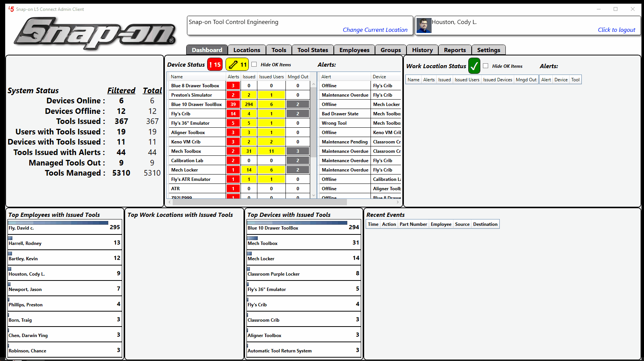
Task: Select Newport, Jason in top employees
Action: pos(65,289)
